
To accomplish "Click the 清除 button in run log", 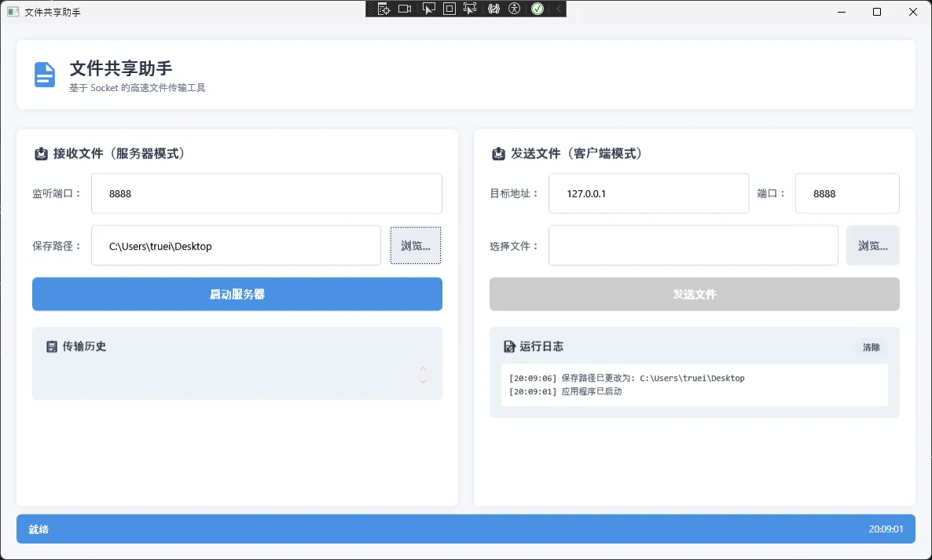I will 871,347.
